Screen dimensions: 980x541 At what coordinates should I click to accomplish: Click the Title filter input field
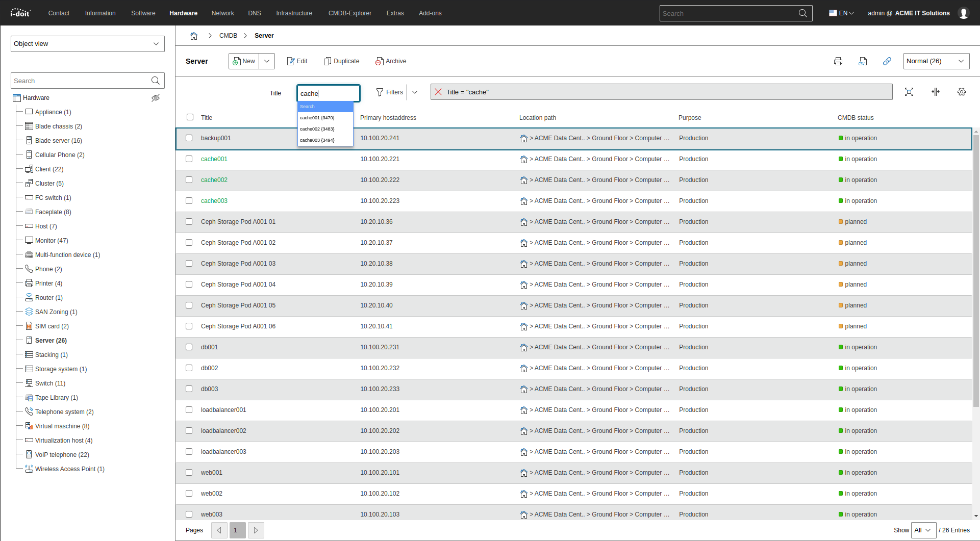tap(329, 93)
